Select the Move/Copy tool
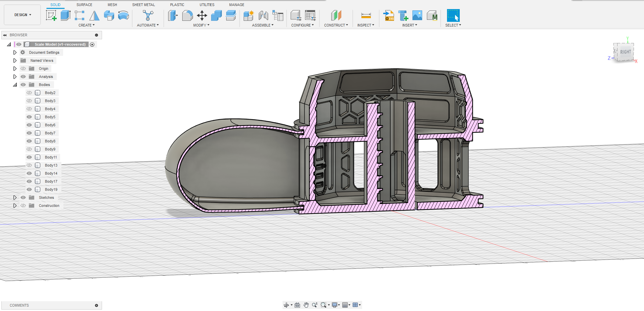The image size is (644, 311). [202, 15]
